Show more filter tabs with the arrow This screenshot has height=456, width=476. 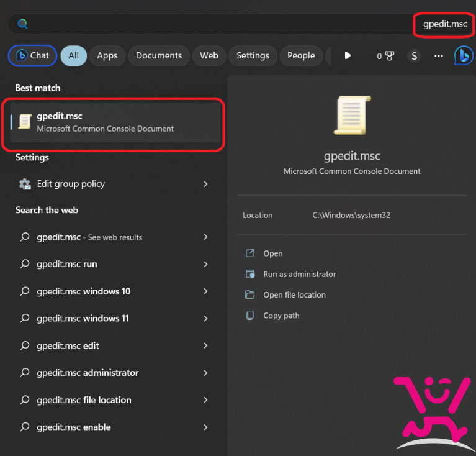coord(348,55)
